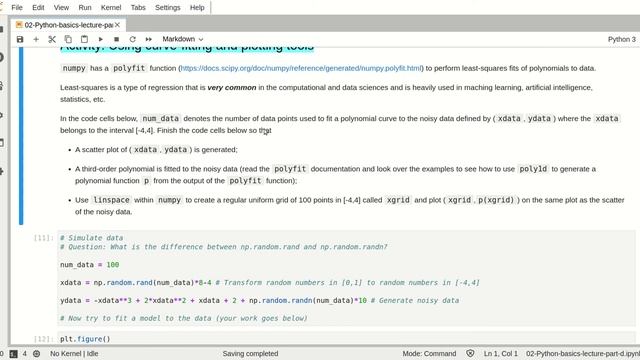This screenshot has height=360, width=640.
Task: Open the Tabs menu
Action: [138, 7]
